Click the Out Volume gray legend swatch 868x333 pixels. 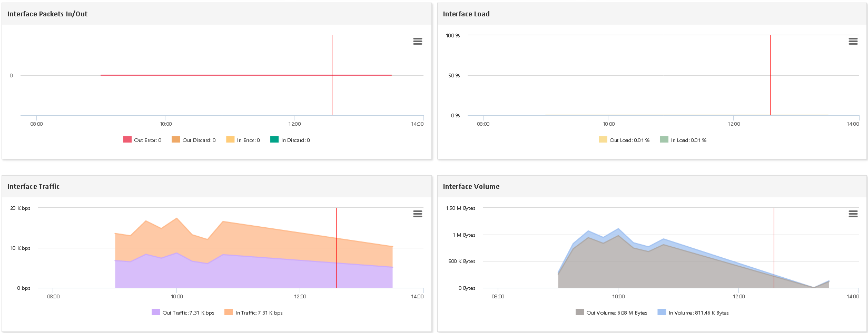(580, 312)
